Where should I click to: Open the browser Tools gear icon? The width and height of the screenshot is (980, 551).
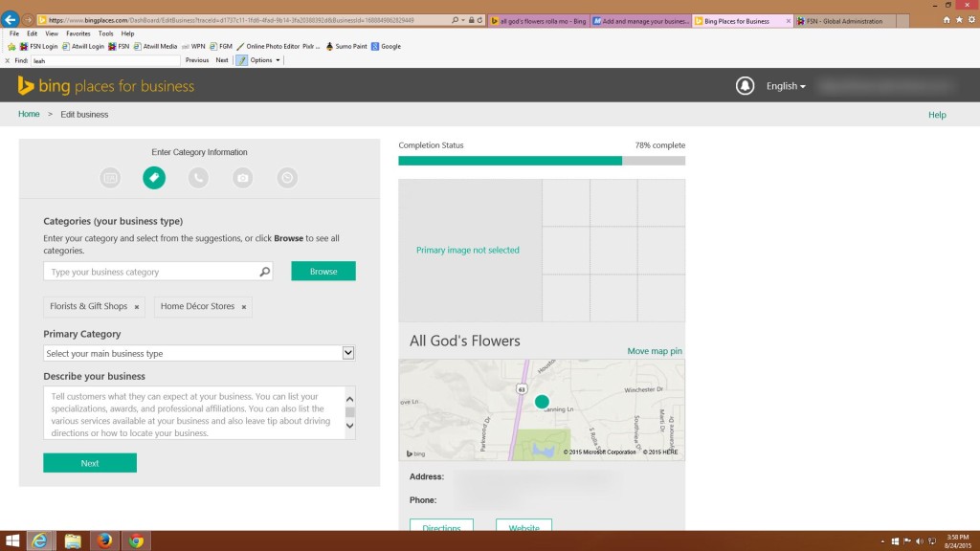click(971, 20)
